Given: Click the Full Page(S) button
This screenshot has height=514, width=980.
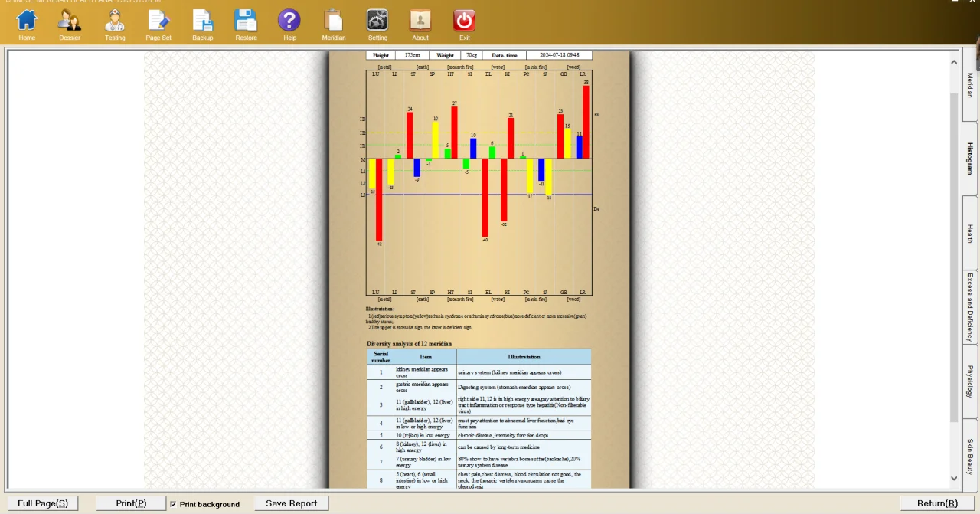Looking at the screenshot, I should point(43,503).
